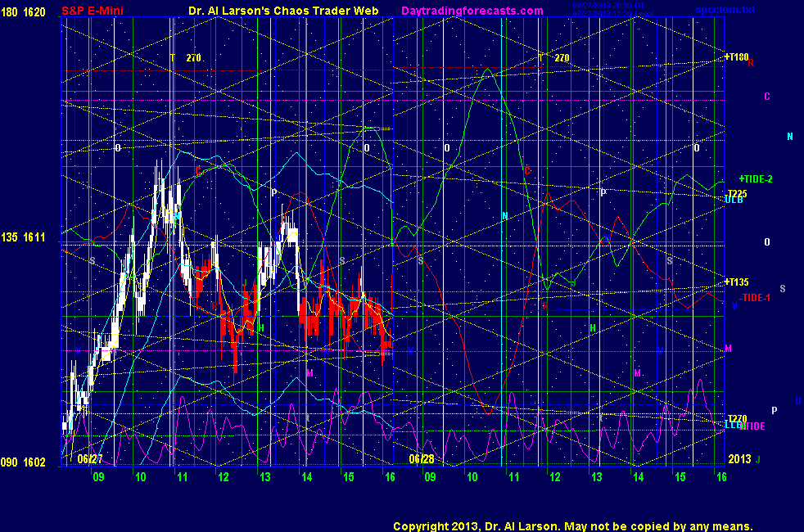The height and width of the screenshot is (532, 804).
Task: Click the 180 1620 price axis label
Action: click(29, 11)
